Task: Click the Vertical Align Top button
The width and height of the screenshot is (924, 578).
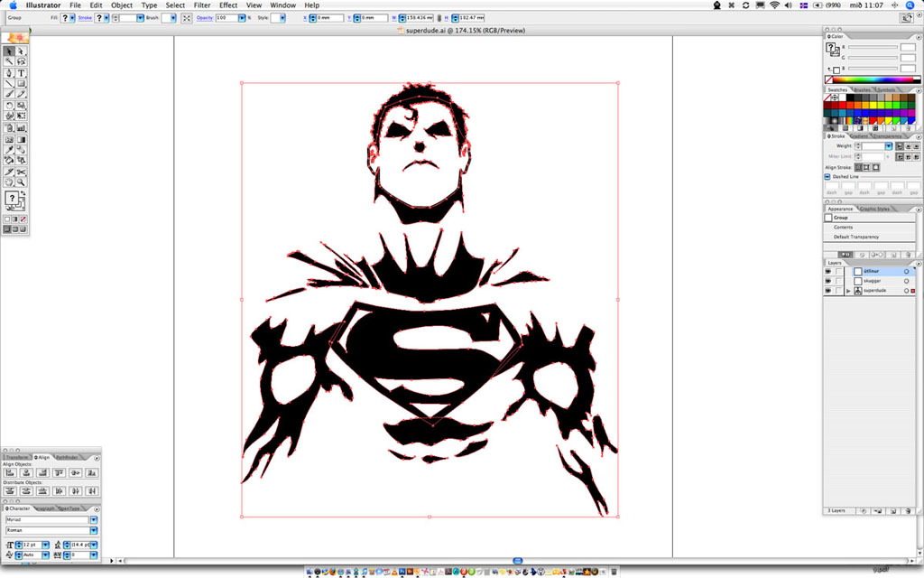Action: (59, 472)
